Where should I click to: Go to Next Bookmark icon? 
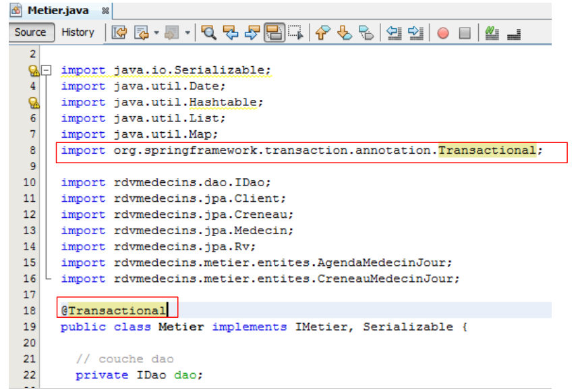coord(344,32)
